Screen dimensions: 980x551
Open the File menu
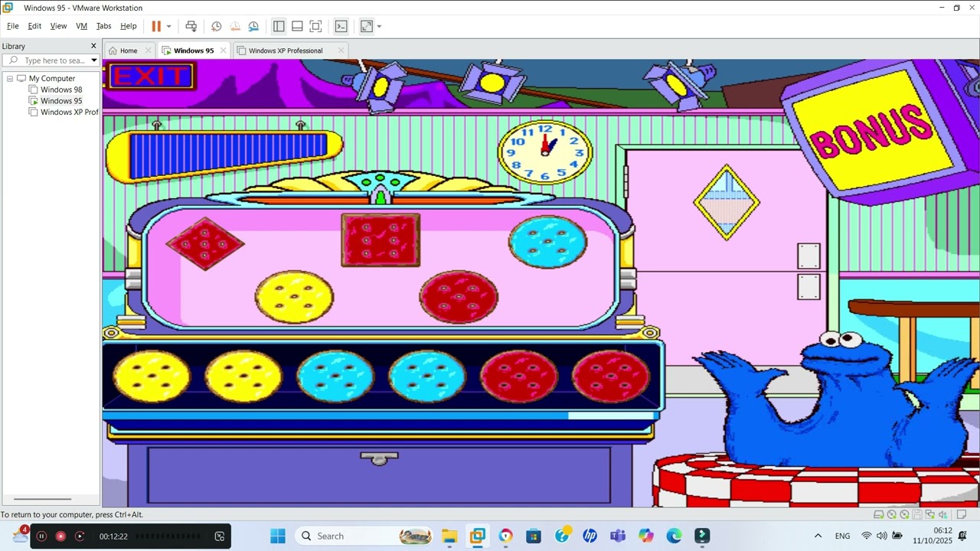(13, 26)
